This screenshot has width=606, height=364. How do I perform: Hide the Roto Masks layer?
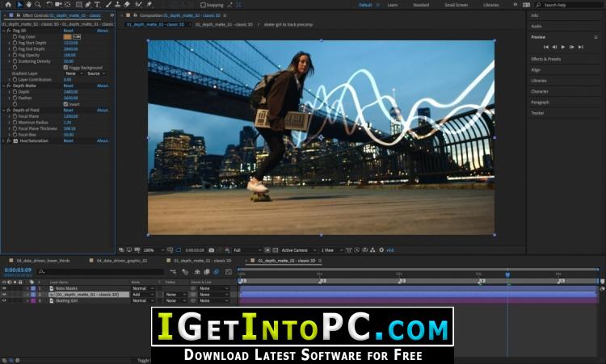4,288
